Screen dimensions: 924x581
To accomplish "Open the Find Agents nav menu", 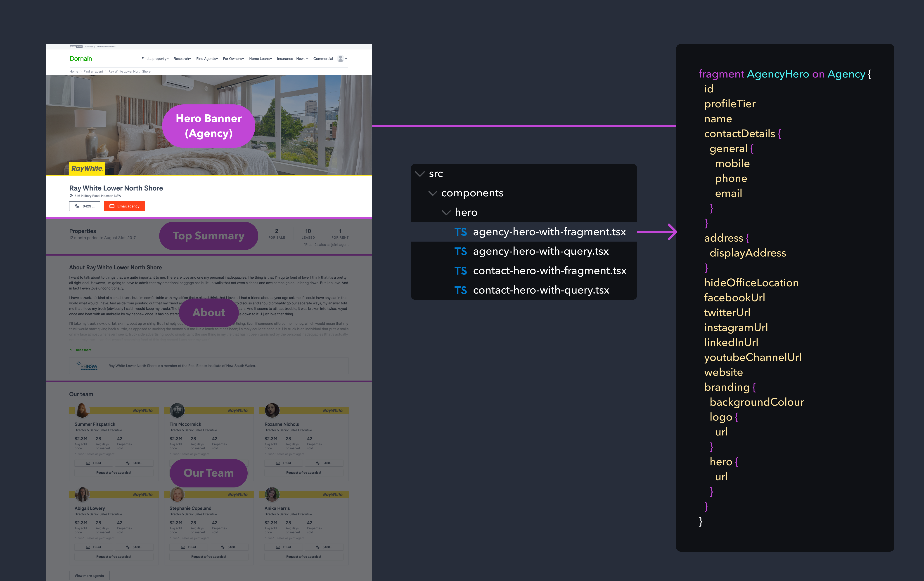I will [207, 59].
